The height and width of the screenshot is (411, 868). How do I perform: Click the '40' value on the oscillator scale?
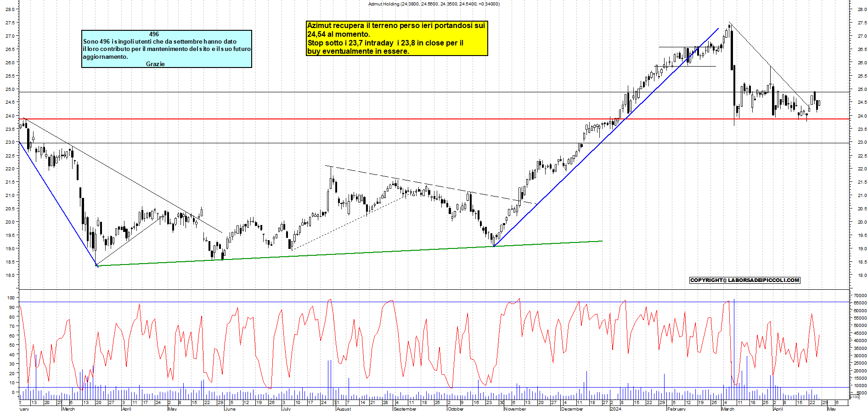(12, 355)
